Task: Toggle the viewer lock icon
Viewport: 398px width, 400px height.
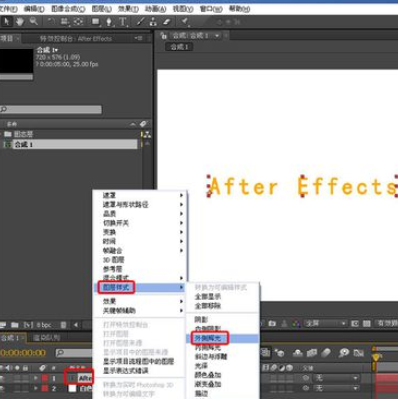Action: pyautogui.click(x=163, y=35)
